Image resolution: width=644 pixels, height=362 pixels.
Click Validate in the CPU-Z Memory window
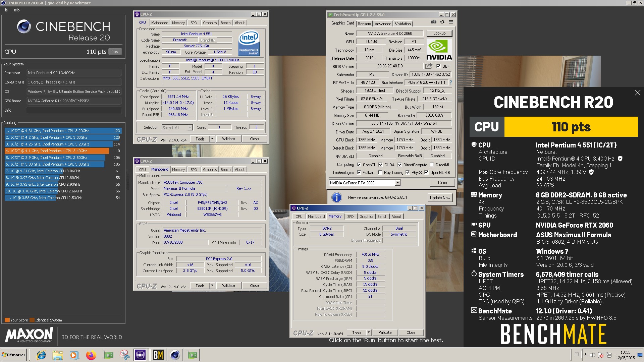(x=385, y=333)
